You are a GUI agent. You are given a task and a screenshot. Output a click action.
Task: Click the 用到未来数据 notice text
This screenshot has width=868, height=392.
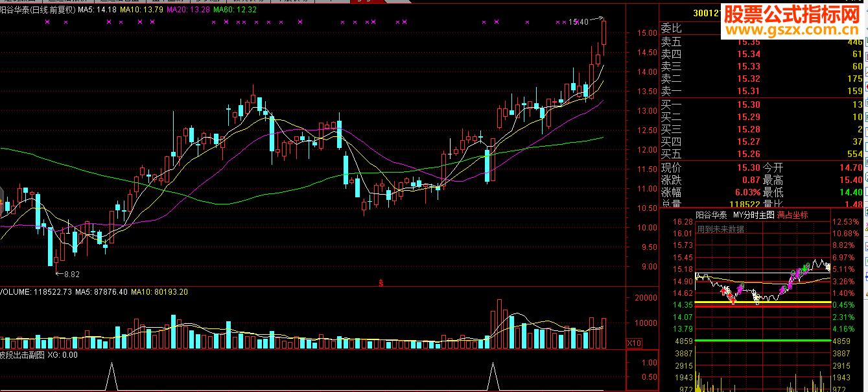pyautogui.click(x=720, y=229)
